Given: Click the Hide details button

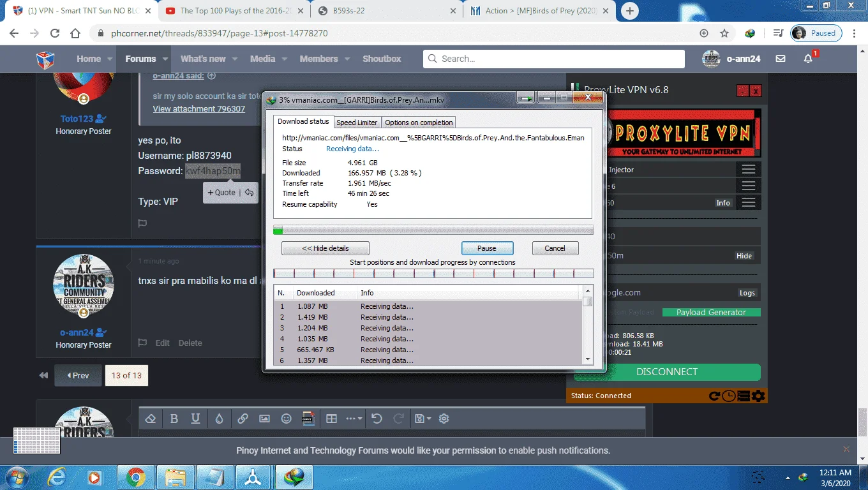Looking at the screenshot, I should coord(325,248).
